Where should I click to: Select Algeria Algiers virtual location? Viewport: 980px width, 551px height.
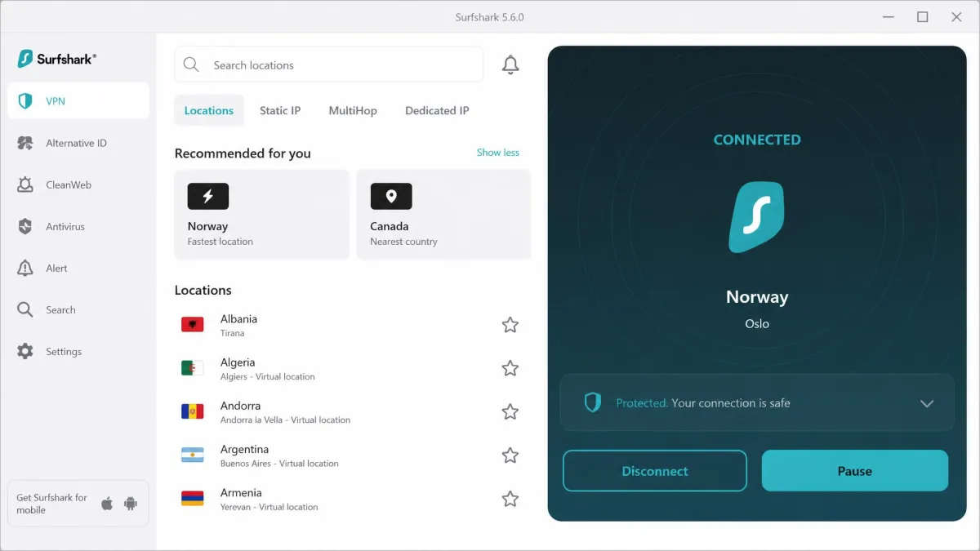coord(352,368)
